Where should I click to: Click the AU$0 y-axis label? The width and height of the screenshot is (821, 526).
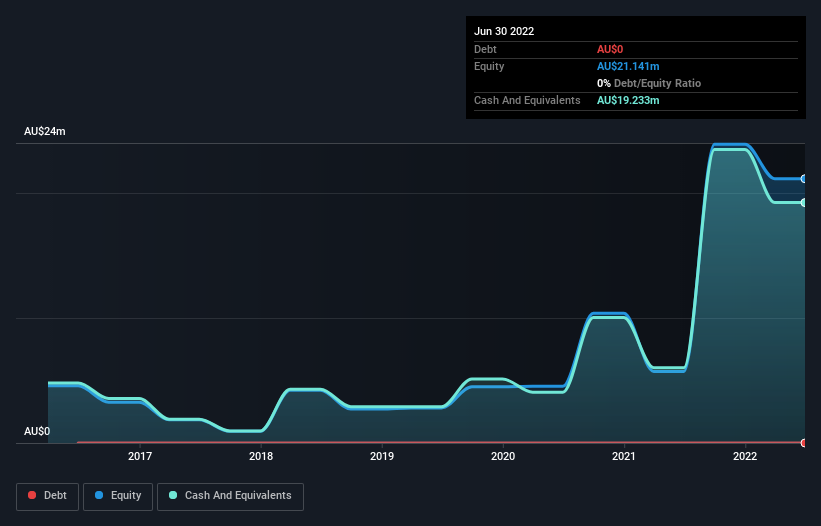(x=37, y=431)
